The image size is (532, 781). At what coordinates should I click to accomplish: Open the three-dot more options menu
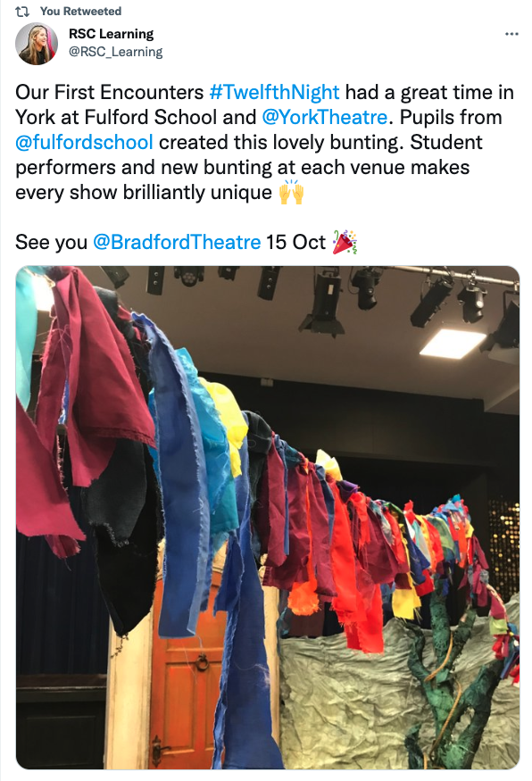pyautogui.click(x=511, y=35)
